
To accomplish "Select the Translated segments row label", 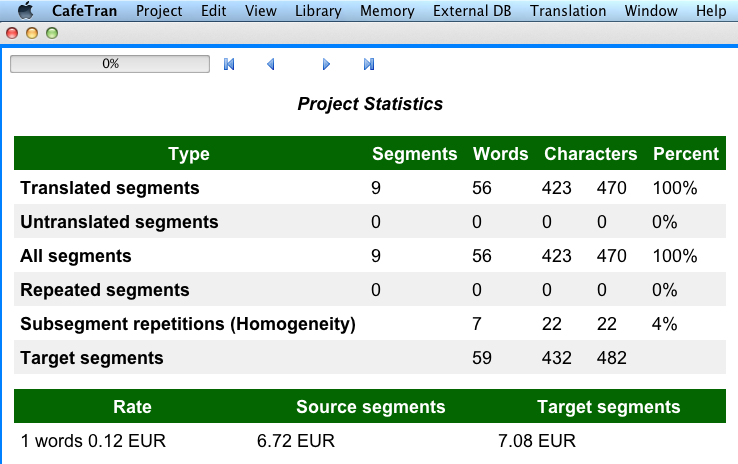I will 110,188.
